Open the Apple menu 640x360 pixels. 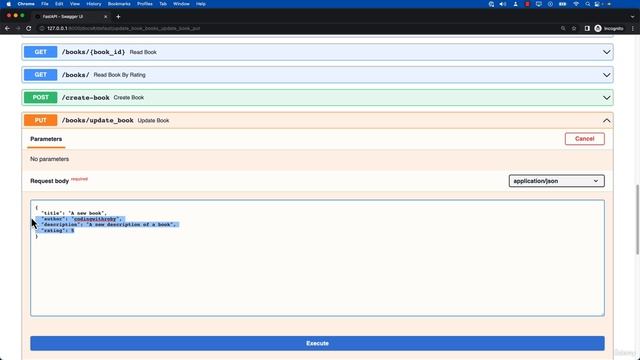(9, 4)
